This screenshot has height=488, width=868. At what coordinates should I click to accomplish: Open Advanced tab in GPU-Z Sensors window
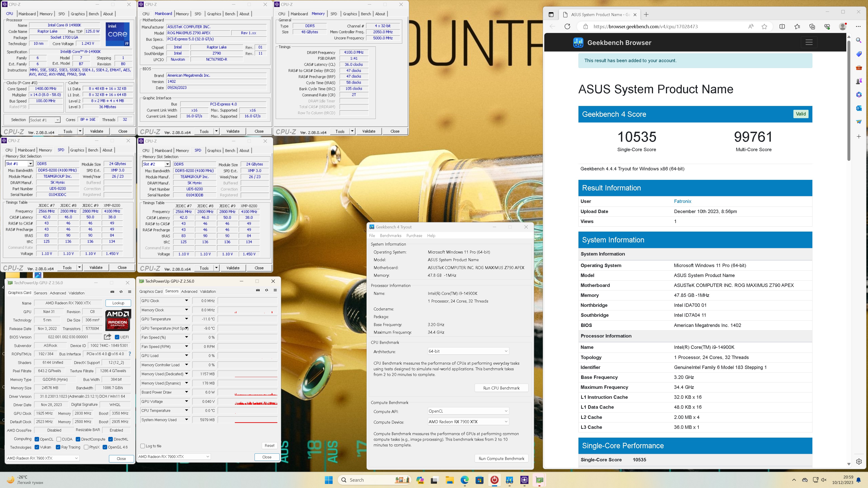pyautogui.click(x=189, y=291)
